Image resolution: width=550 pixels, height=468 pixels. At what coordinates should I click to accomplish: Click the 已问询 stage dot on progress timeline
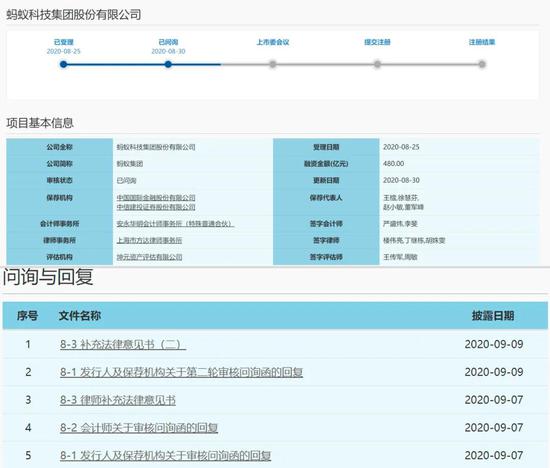[168, 64]
